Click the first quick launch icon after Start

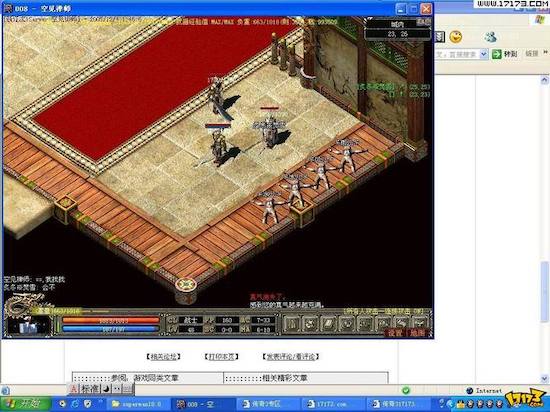(x=62, y=404)
